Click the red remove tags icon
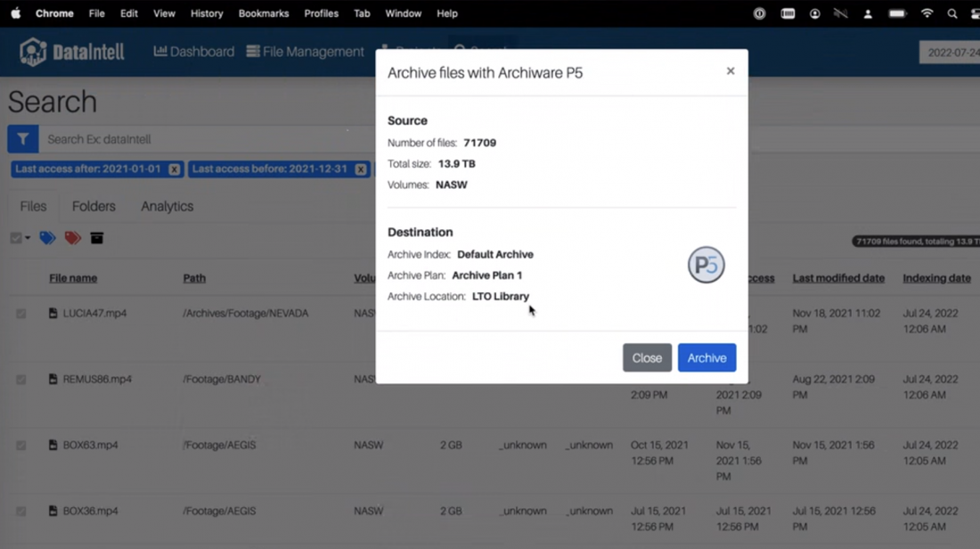The height and width of the screenshot is (549, 980). pyautogui.click(x=72, y=238)
